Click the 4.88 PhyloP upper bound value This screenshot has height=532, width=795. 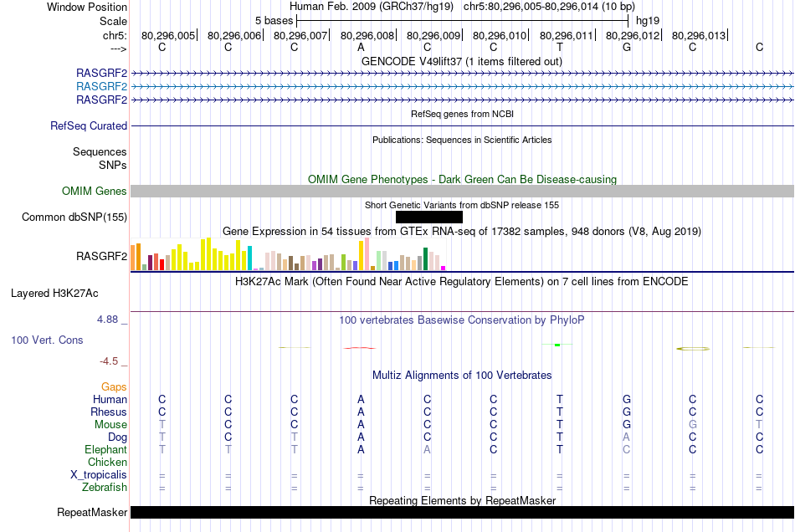pos(107,320)
